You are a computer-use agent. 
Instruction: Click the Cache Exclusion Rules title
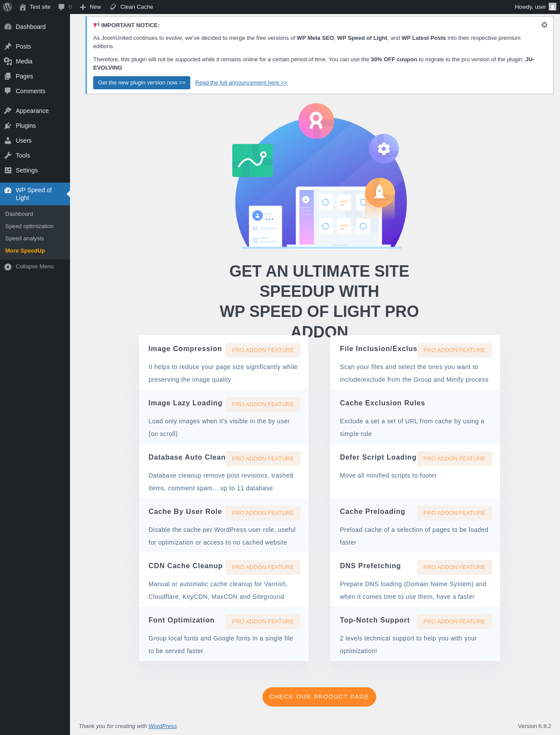point(382,403)
